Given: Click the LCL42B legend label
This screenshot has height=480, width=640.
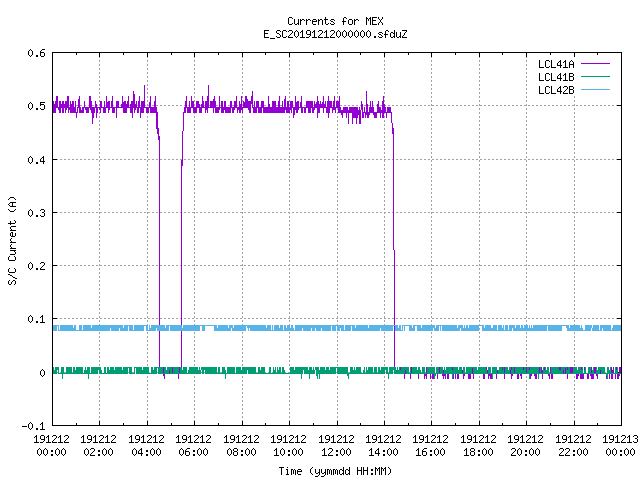Looking at the screenshot, I should 556,90.
